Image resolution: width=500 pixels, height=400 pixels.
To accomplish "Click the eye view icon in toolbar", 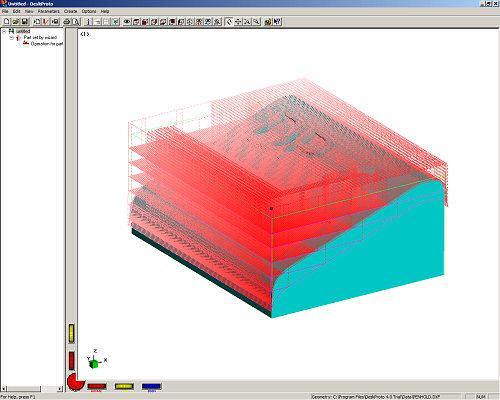I will 127,22.
